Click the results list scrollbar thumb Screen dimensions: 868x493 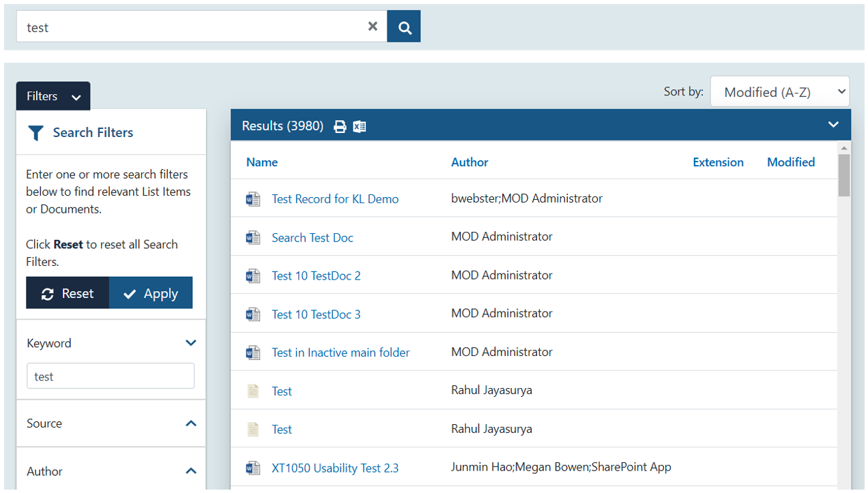(x=844, y=175)
